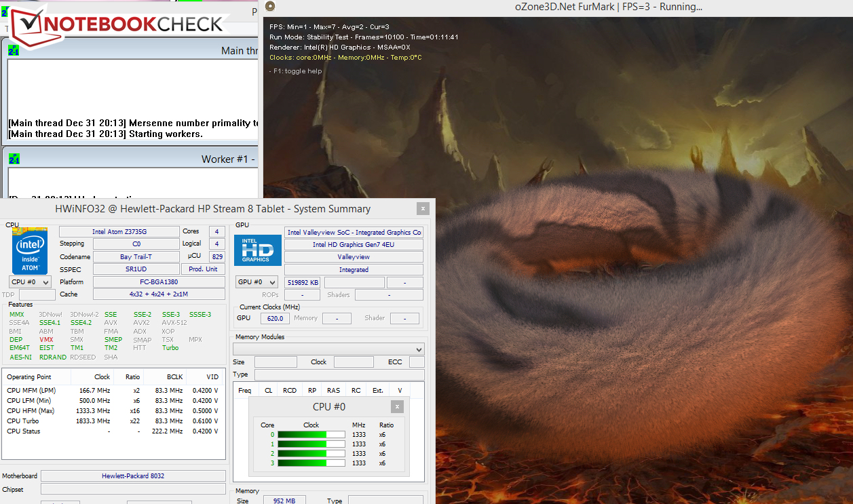This screenshot has width=853, height=504.
Task: Close the CPU #0 clock popup
Action: coord(397,406)
